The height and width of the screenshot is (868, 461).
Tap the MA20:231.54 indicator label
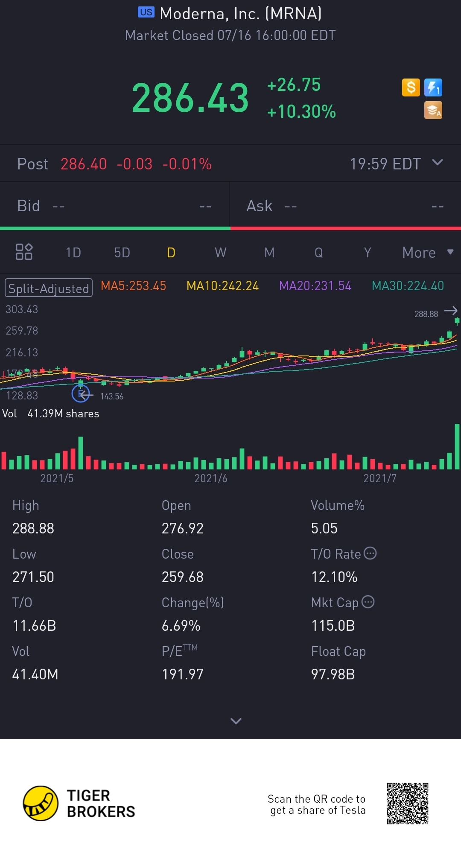315,286
